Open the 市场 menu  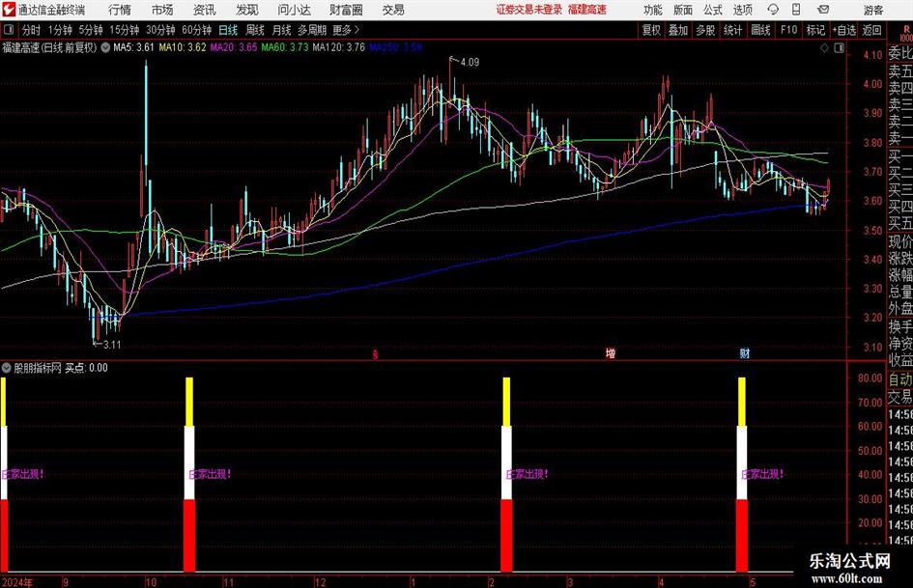[162, 10]
